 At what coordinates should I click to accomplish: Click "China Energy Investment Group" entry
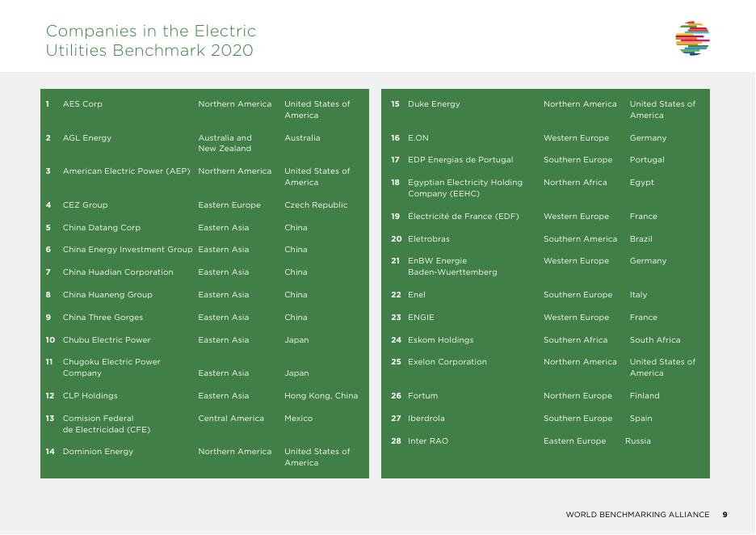(x=128, y=250)
